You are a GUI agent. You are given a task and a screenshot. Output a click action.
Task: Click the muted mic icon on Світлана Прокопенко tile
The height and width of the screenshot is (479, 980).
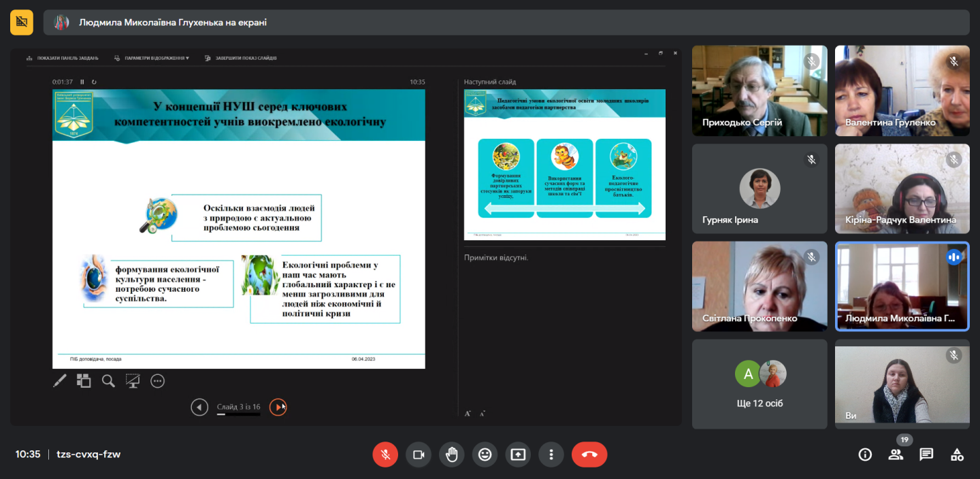(x=811, y=257)
